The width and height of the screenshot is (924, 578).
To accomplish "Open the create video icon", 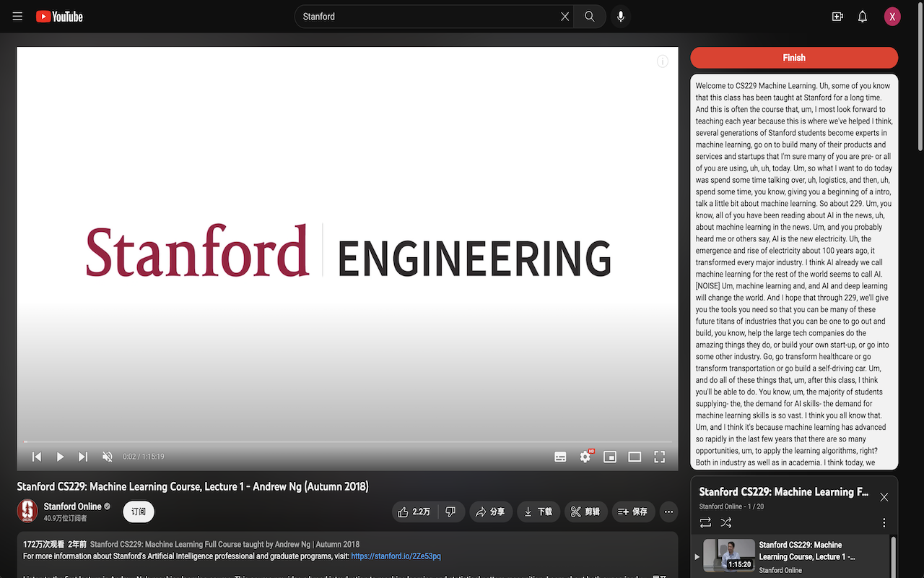I will pyautogui.click(x=837, y=17).
